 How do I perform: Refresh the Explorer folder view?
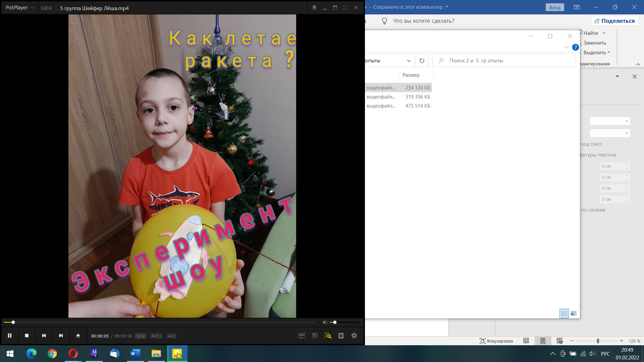(422, 61)
